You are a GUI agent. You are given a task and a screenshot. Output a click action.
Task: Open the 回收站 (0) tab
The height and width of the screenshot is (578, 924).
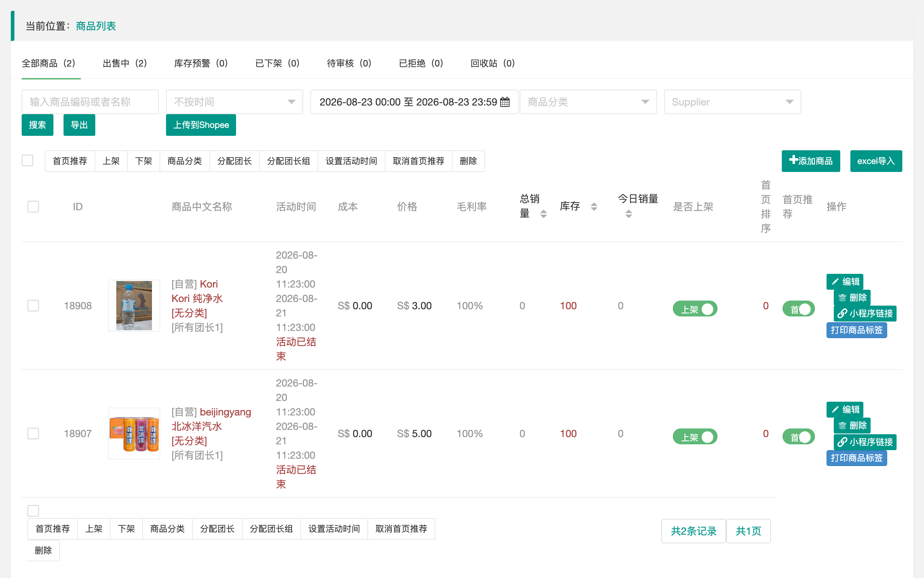tap(493, 63)
